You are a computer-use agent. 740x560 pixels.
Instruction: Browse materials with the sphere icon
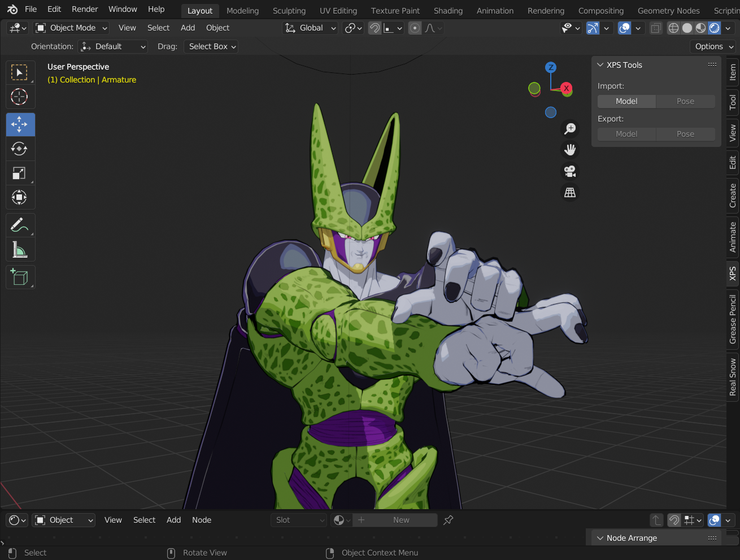(x=341, y=520)
